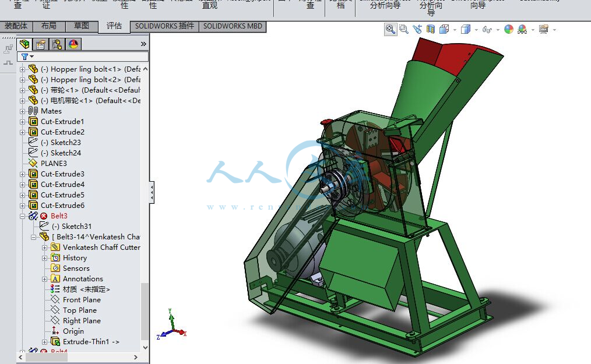591x364 pixels.
Task: Collapse the FeatureManager panel with side handle
Action: [152, 192]
